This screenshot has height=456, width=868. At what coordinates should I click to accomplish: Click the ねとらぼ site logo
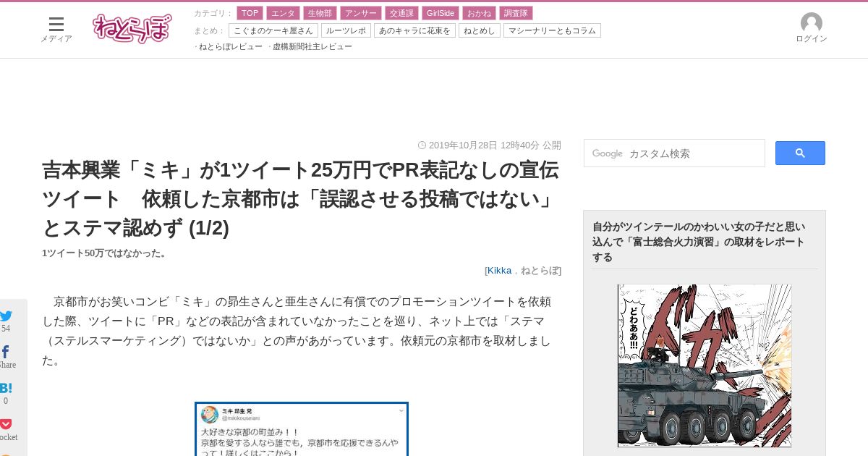[x=132, y=28]
